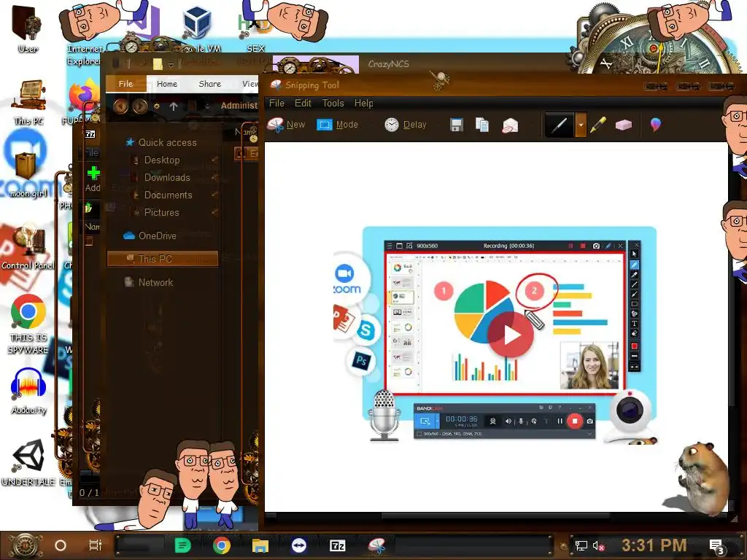Screen dimensions: 747x560
Task: Open the Help menu in Snipping Tool
Action: [x=363, y=104]
